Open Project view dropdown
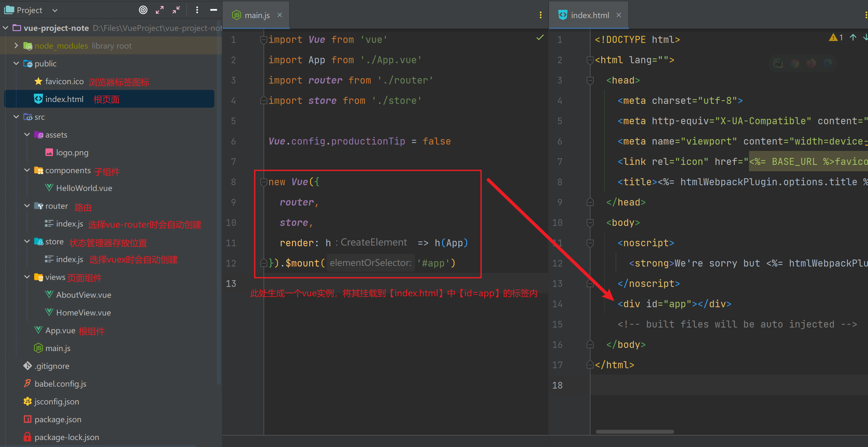Image resolution: width=868 pixels, height=447 pixels. coord(55,10)
